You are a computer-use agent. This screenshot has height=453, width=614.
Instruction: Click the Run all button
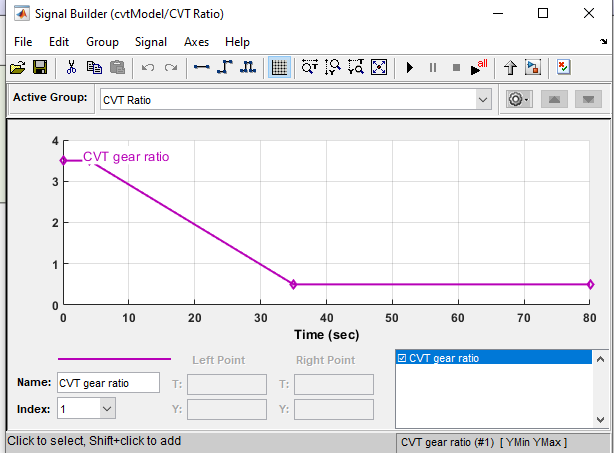480,68
